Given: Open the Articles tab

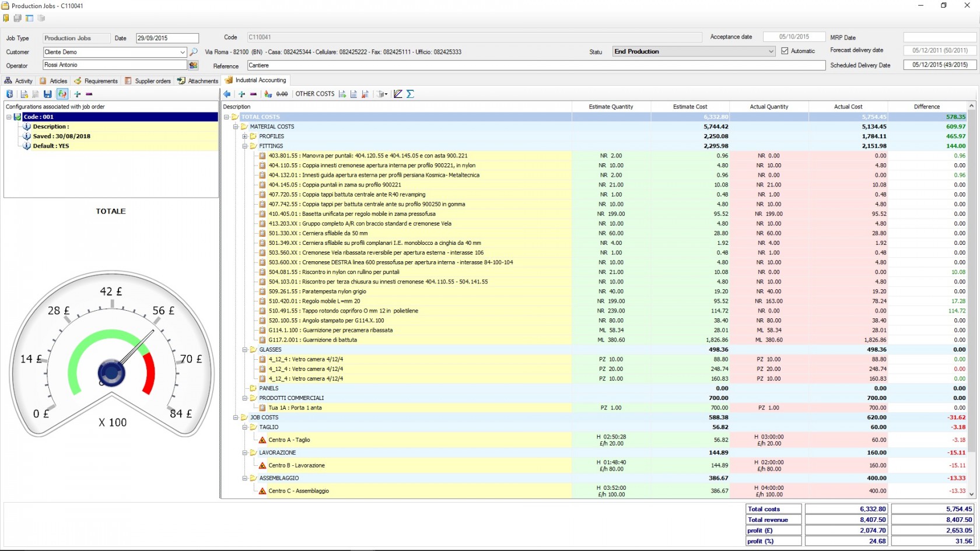Looking at the screenshot, I should tap(53, 81).
